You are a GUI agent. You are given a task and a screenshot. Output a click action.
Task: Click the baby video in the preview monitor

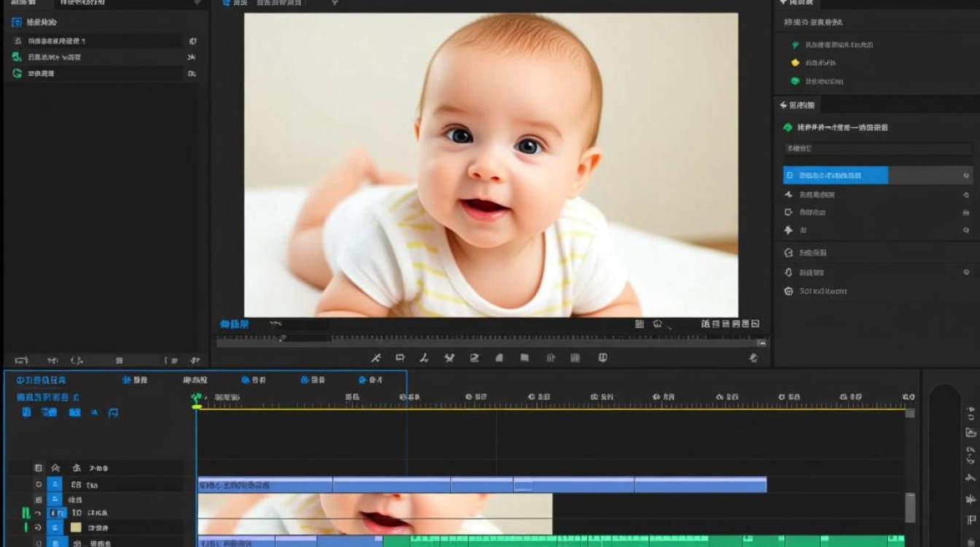[491, 165]
